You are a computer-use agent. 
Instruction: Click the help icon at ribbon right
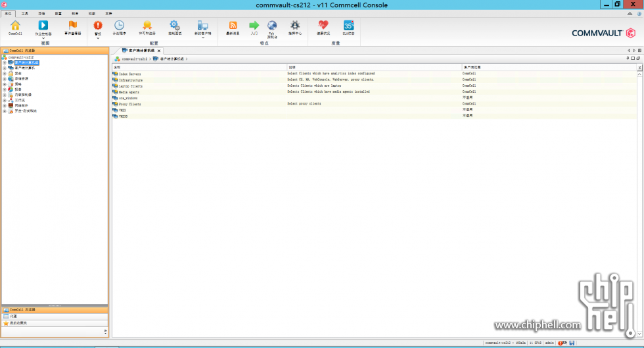point(639,14)
